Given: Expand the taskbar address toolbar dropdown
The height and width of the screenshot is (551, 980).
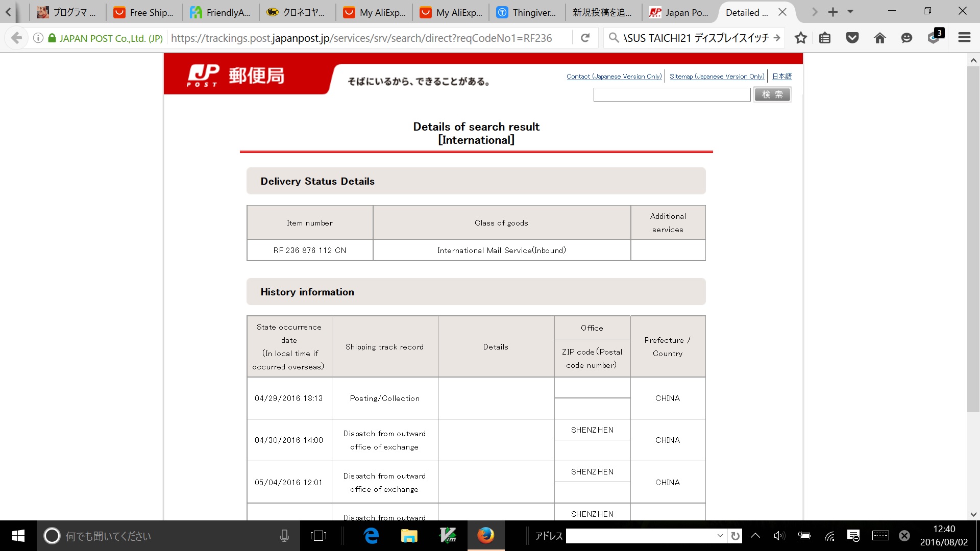Looking at the screenshot, I should click(720, 536).
